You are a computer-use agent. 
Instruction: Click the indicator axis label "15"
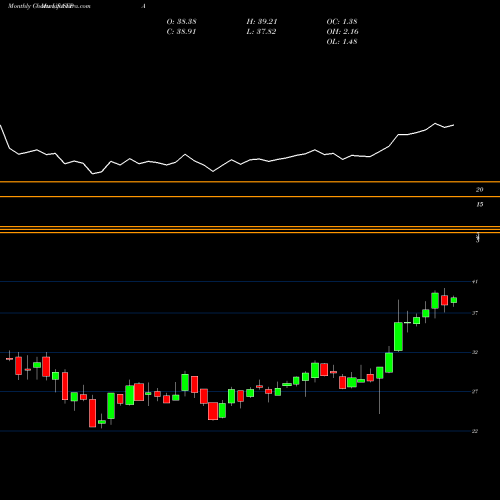pyautogui.click(x=479, y=204)
